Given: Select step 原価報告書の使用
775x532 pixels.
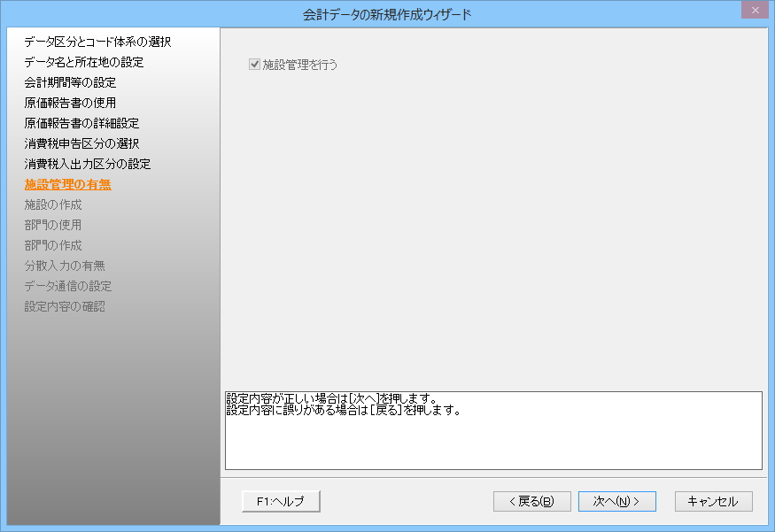Looking at the screenshot, I should coord(70,103).
